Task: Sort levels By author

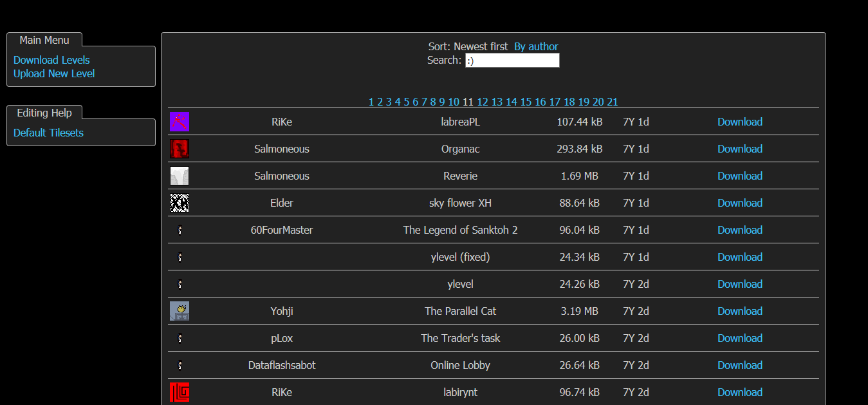Action: (x=536, y=46)
